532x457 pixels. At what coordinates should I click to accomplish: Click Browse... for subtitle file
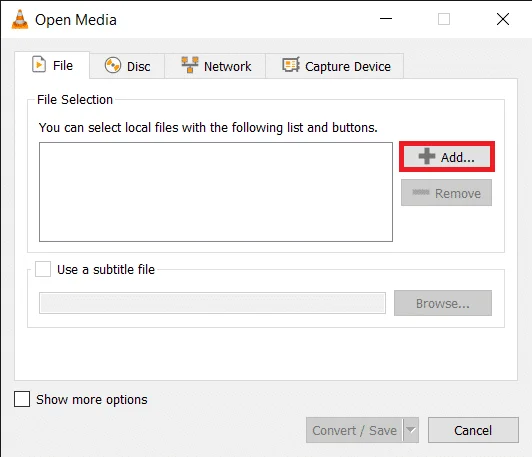[443, 303]
